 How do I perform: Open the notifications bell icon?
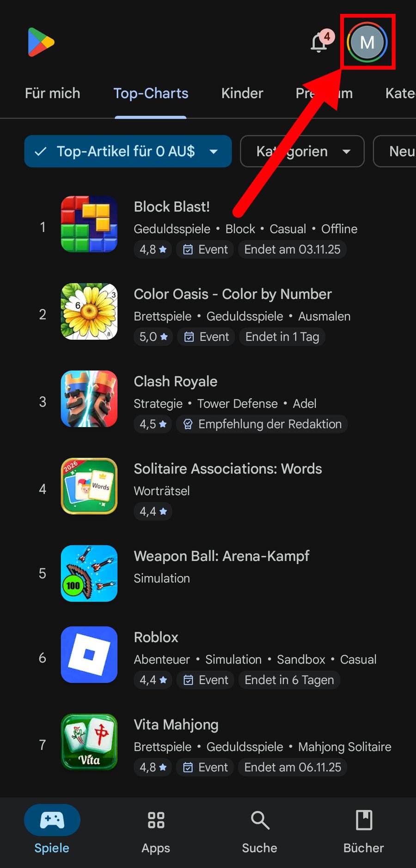(319, 42)
